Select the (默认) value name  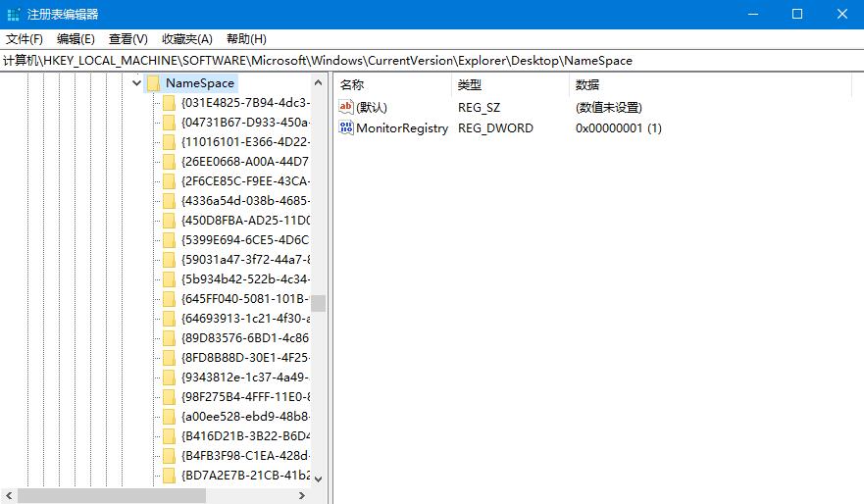372,107
